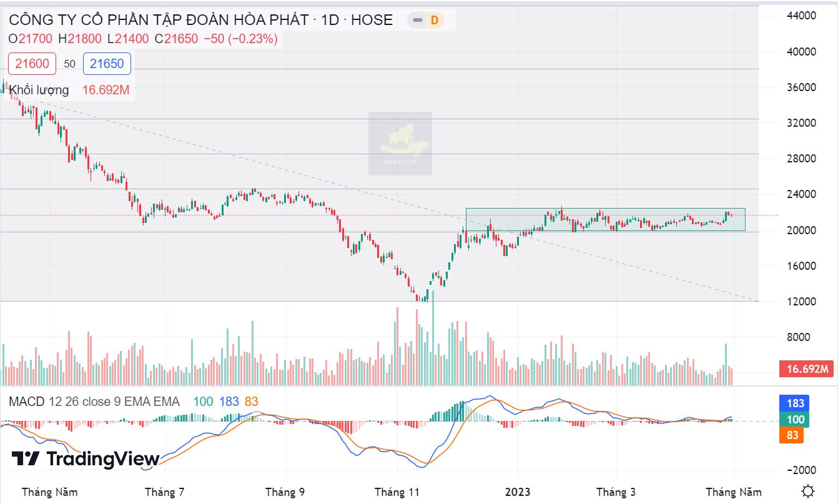Viewport: 838px width, 504px height.
Task: Select the MACD 12 26 indicator legend
Action: (94, 402)
